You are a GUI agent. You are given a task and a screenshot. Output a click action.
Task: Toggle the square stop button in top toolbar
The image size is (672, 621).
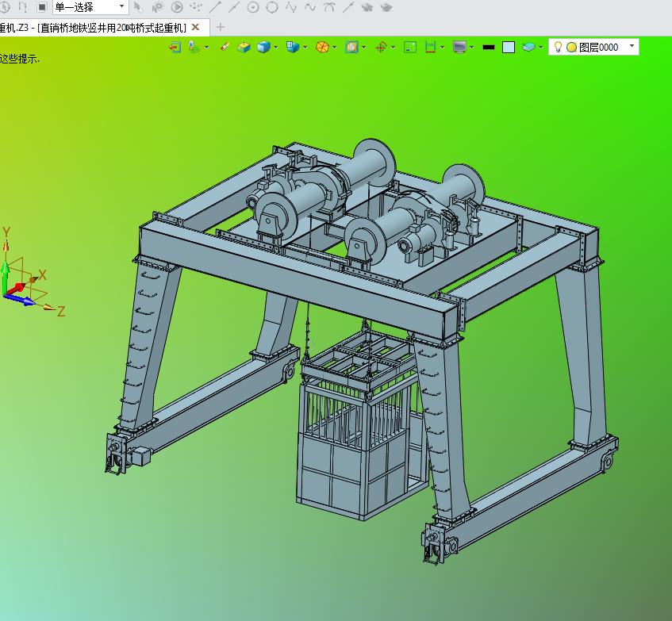point(41,7)
